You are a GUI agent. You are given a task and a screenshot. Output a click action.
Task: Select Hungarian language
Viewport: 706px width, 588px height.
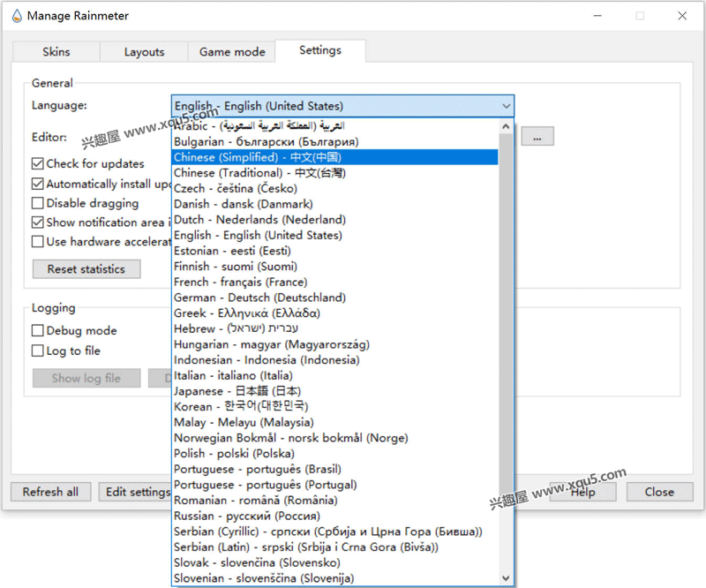pos(335,344)
